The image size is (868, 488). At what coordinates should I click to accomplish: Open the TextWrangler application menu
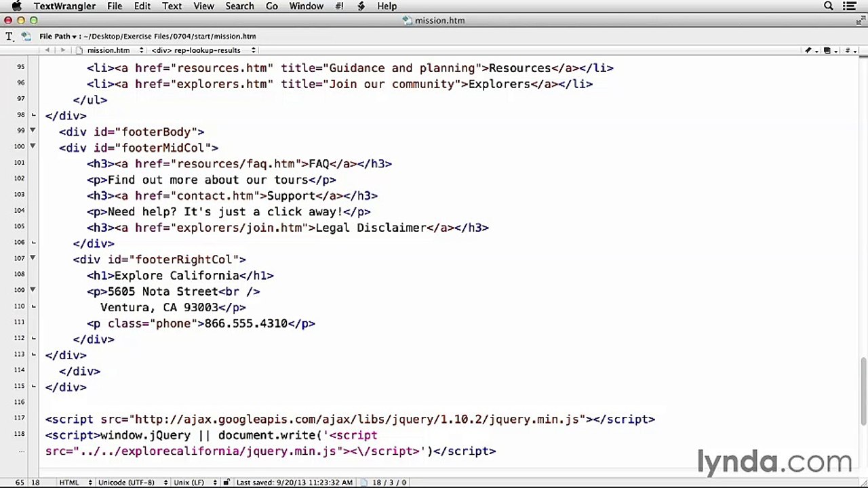click(x=64, y=6)
